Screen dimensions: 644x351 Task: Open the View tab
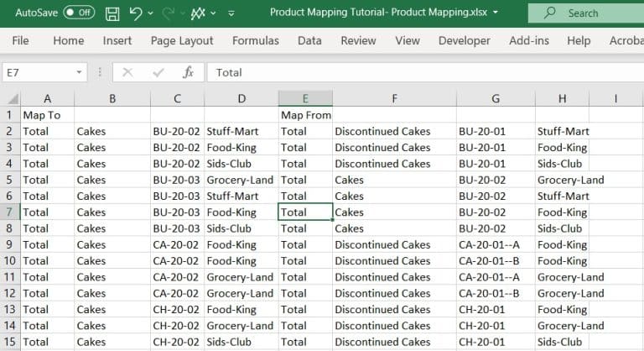pyautogui.click(x=408, y=40)
